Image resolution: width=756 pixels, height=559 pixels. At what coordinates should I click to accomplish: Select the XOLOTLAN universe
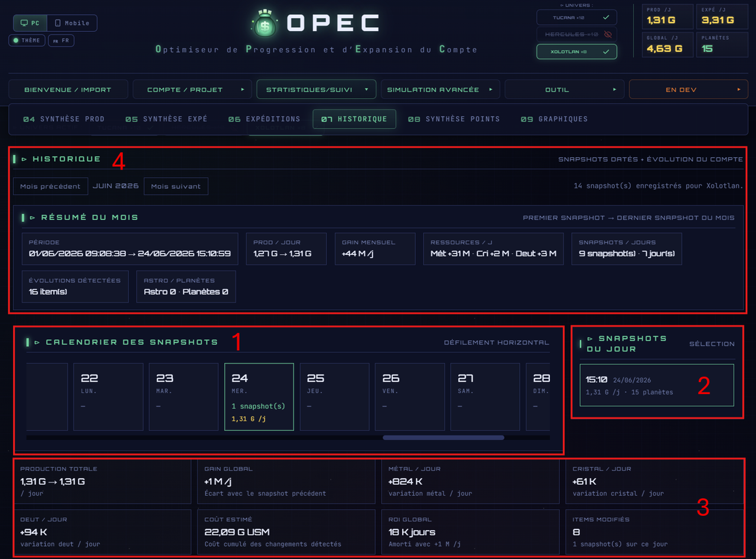[576, 52]
